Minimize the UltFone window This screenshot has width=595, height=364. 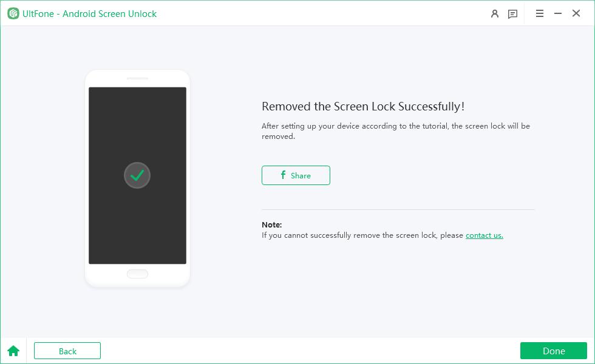click(558, 13)
